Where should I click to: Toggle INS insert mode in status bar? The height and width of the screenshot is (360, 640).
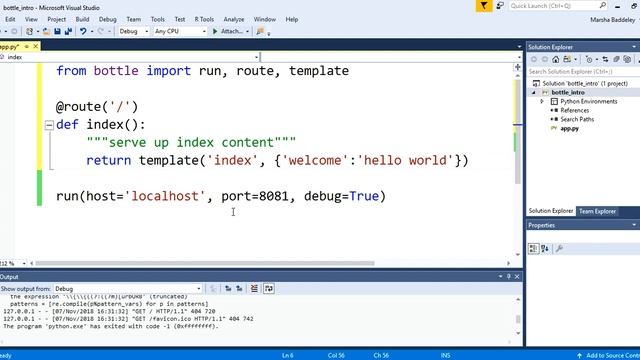(445, 356)
